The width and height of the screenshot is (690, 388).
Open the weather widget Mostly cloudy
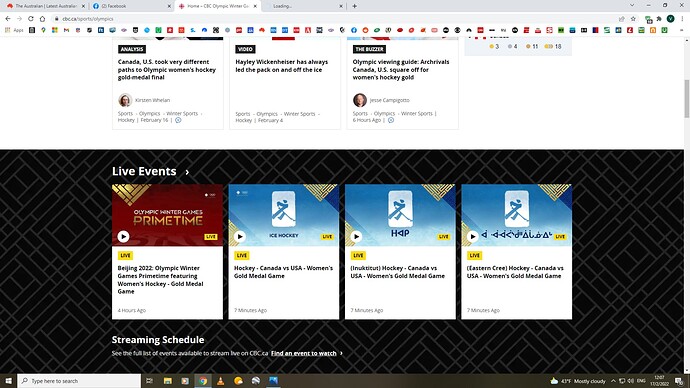click(577, 381)
